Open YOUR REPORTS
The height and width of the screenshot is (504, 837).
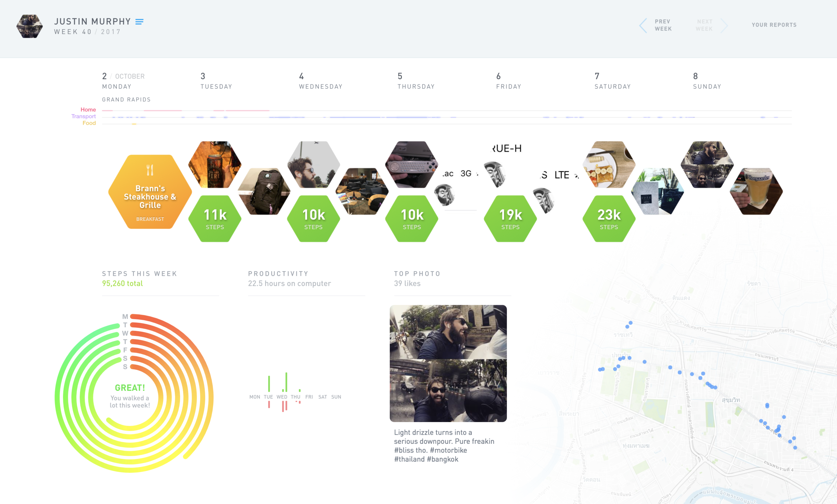774,25
